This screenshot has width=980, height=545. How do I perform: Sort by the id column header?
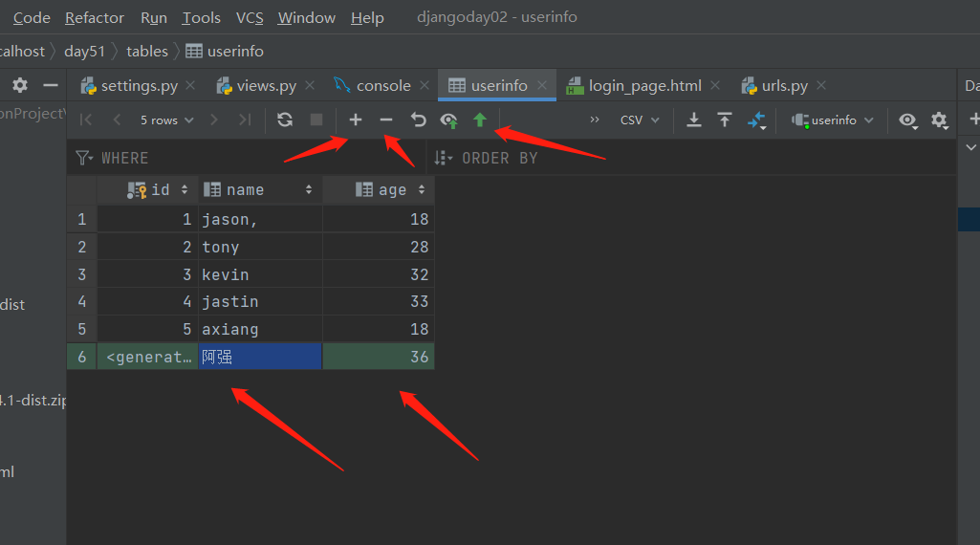(147, 190)
